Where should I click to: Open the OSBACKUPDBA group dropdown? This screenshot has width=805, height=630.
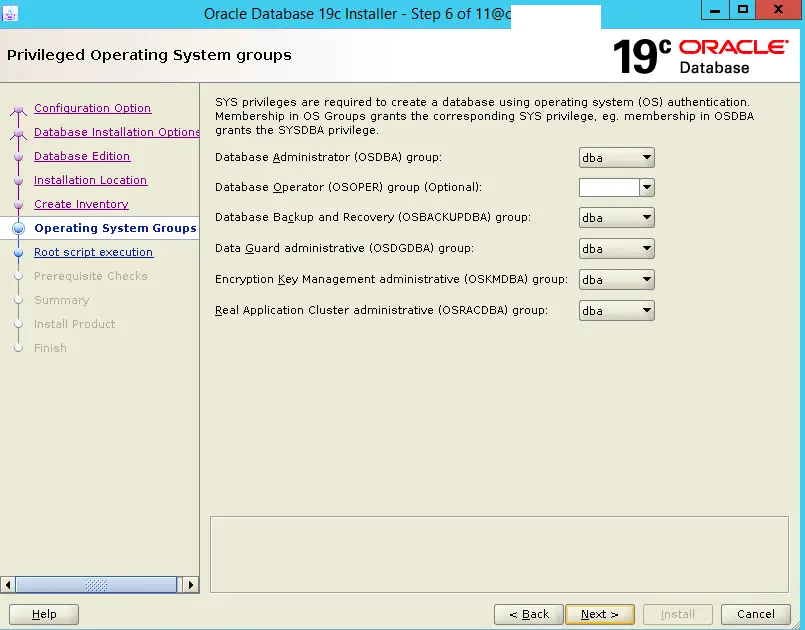[x=617, y=218]
